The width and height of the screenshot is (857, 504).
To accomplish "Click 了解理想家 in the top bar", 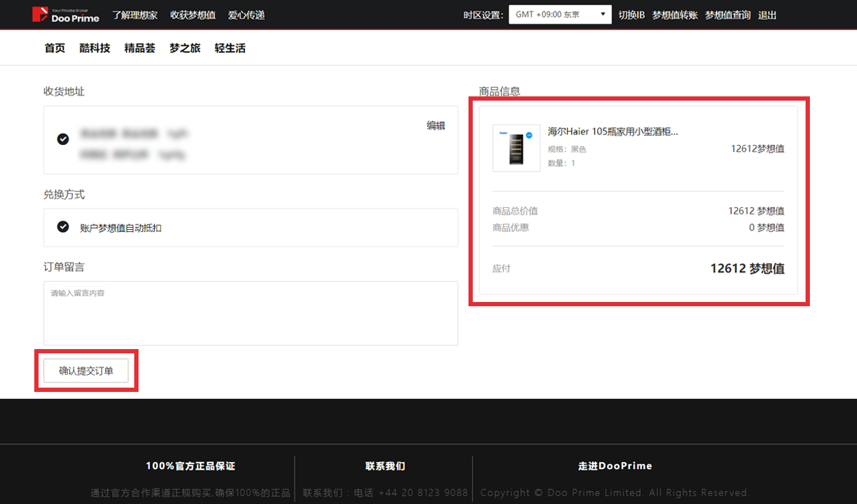I will (135, 15).
